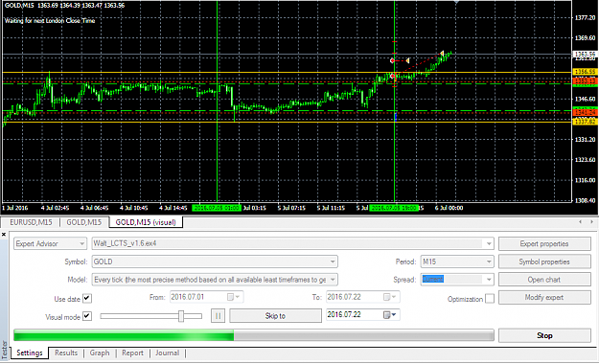The image size is (599, 364).
Task: Expand the Expert Advisor type dropdown
Action: 81,243
